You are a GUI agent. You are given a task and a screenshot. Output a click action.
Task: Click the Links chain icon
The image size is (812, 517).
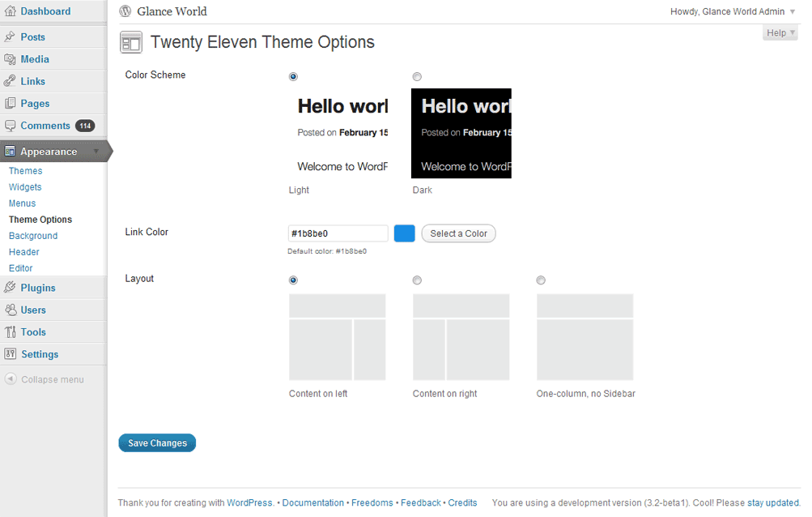pos(10,81)
